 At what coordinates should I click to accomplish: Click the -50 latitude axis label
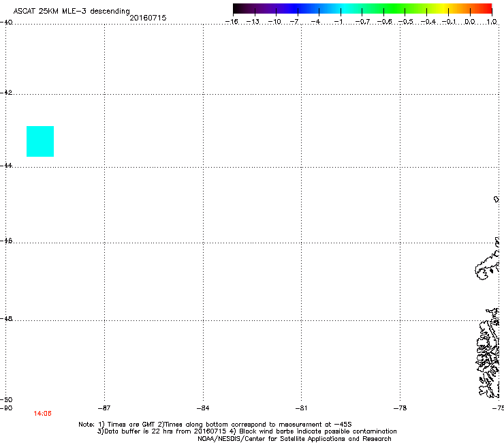pos(6,399)
